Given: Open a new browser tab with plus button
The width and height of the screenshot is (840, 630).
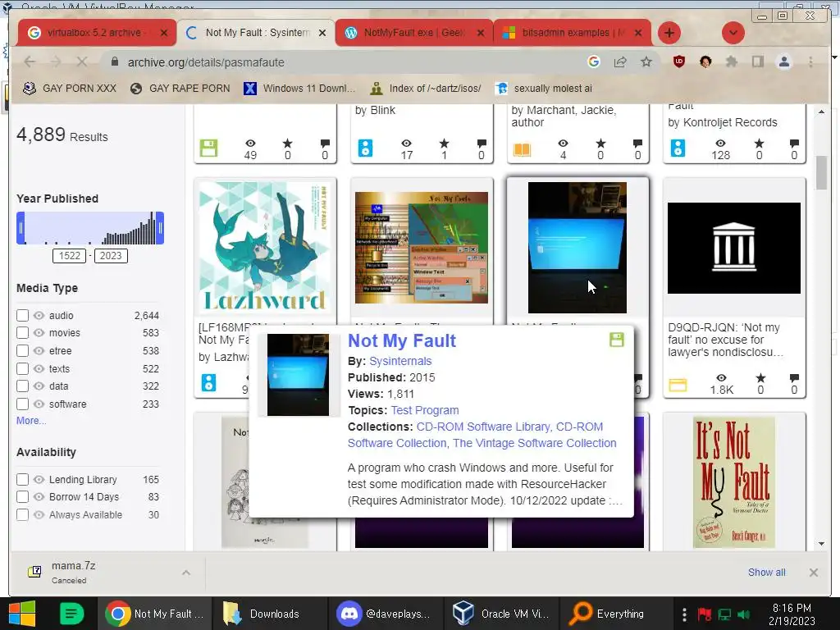Looking at the screenshot, I should click(x=669, y=33).
